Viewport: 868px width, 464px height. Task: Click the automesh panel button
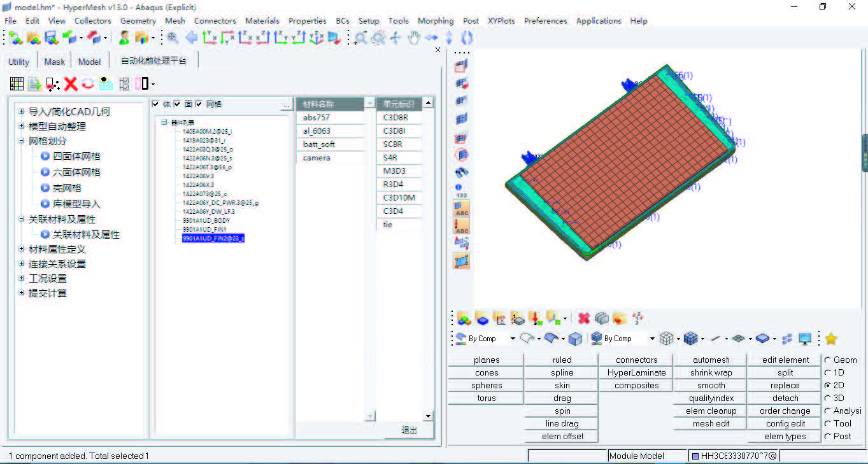coord(711,360)
